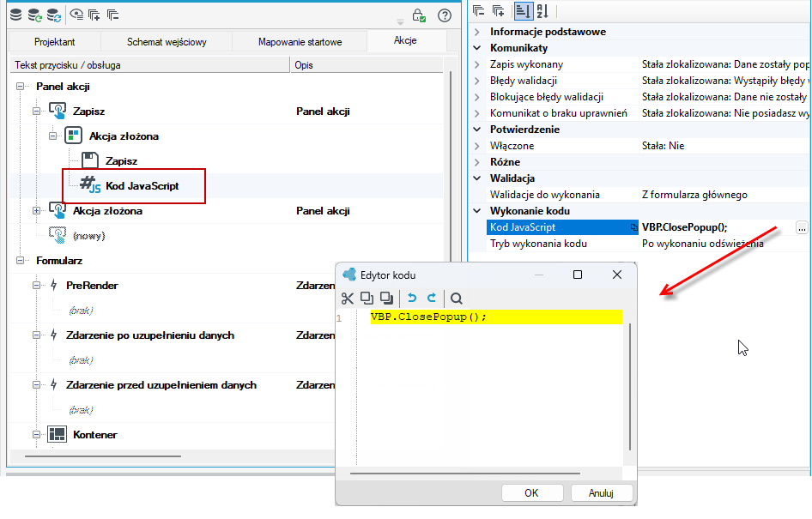
Task: Collapse the Panel akcji tree node
Action: coord(21,87)
